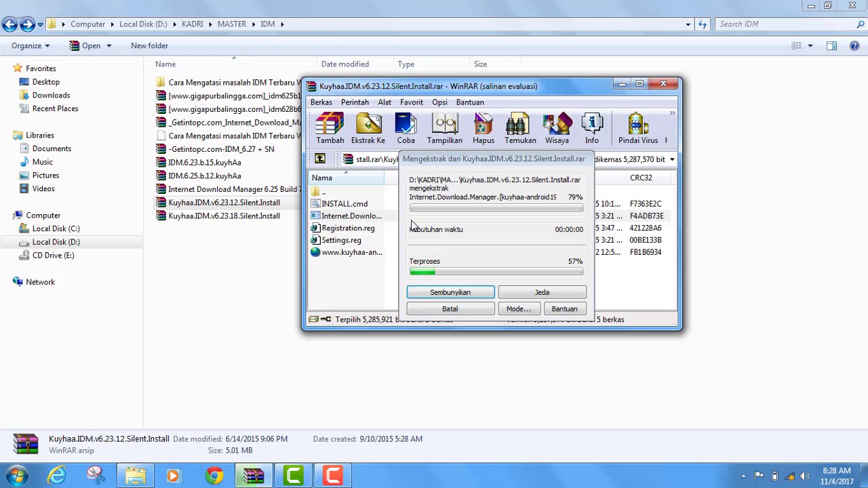868x488 pixels.
Task: Open the green Camtasia taskbar icon
Action: pos(293,476)
